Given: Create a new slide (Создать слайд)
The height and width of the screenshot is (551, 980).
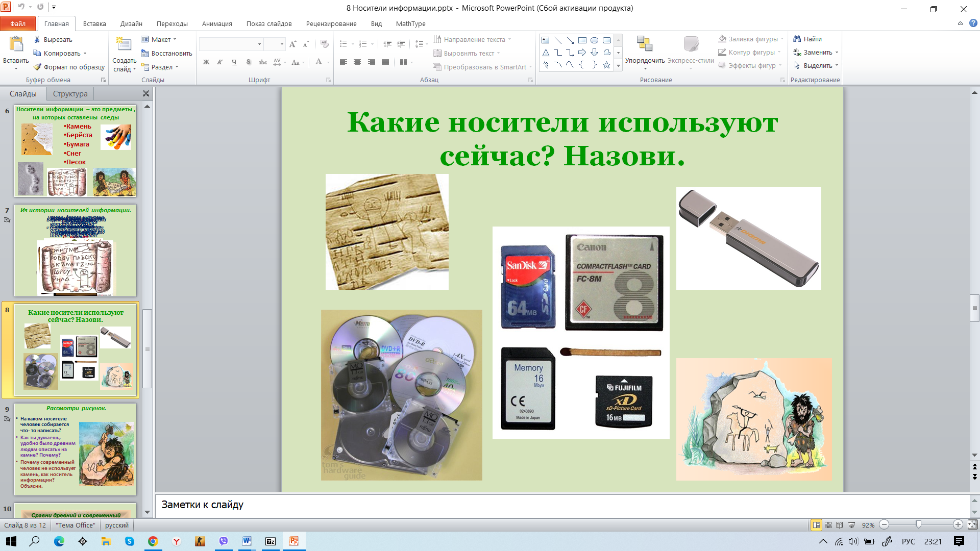Looking at the screenshot, I should tap(124, 54).
